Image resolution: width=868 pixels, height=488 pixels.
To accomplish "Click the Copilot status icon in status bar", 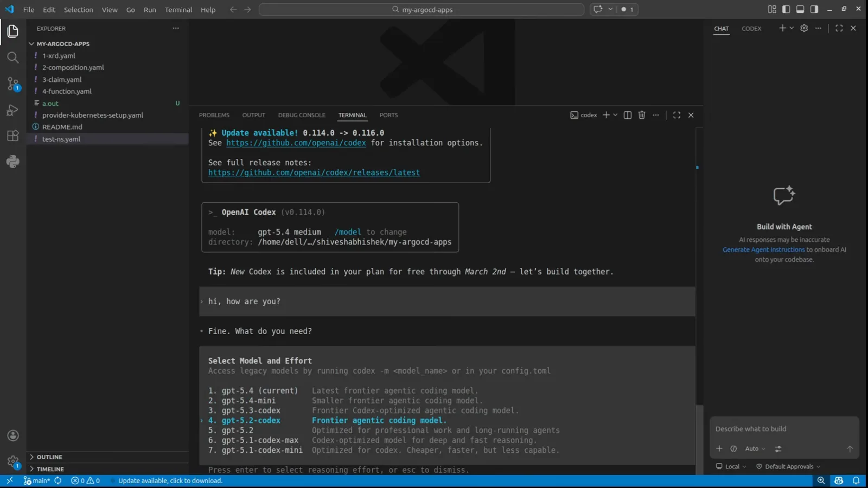I will (839, 480).
